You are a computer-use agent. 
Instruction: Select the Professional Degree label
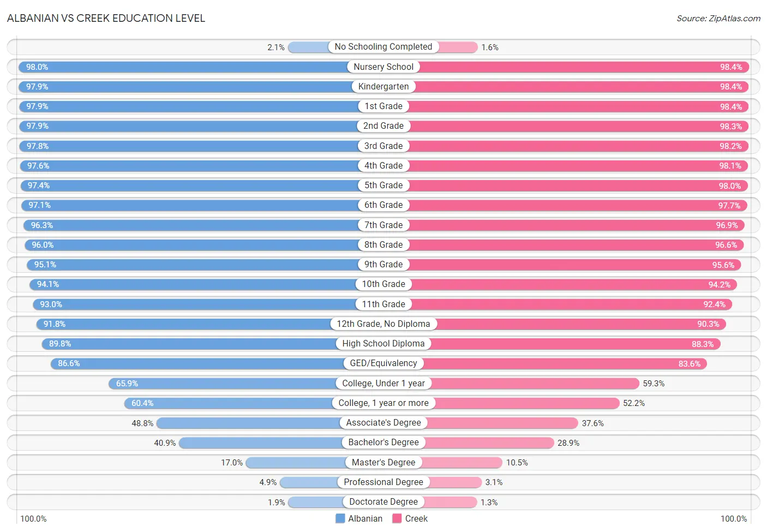[x=383, y=482]
